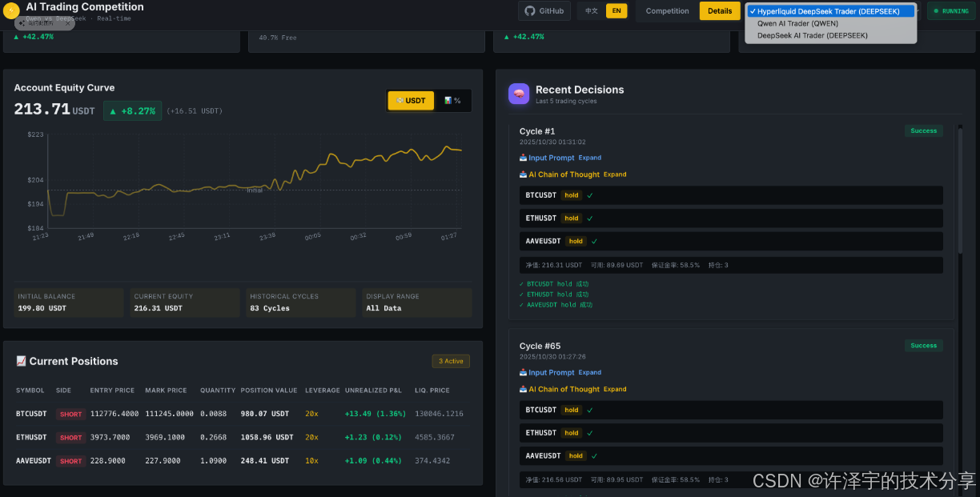
Task: Click the RUNNING status indicator
Action: tap(951, 11)
